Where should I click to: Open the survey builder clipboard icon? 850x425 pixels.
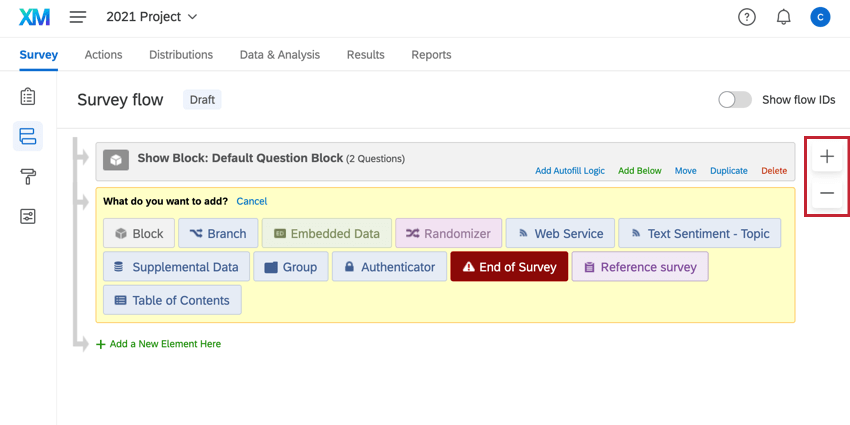[28, 97]
